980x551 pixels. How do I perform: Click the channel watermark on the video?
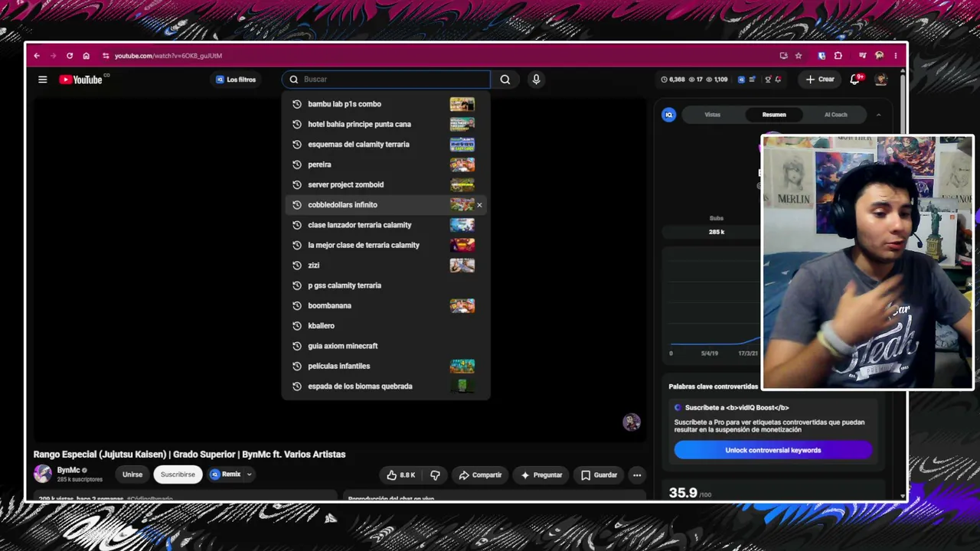pos(632,422)
